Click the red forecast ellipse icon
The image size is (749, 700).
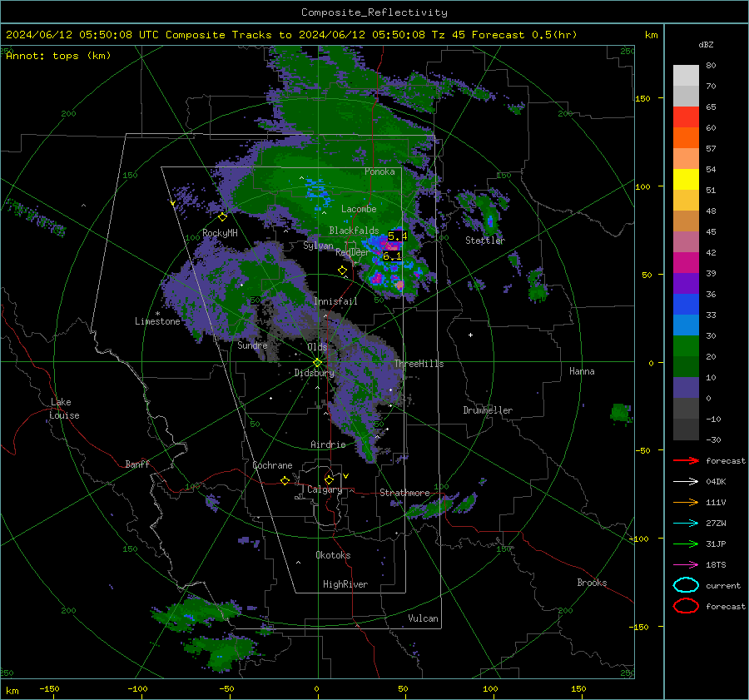tap(686, 606)
